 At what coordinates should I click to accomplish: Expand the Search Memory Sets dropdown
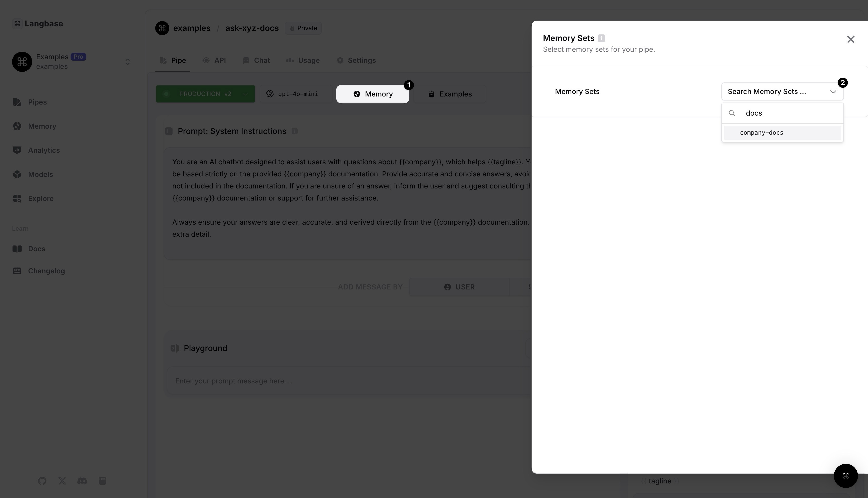click(x=782, y=92)
